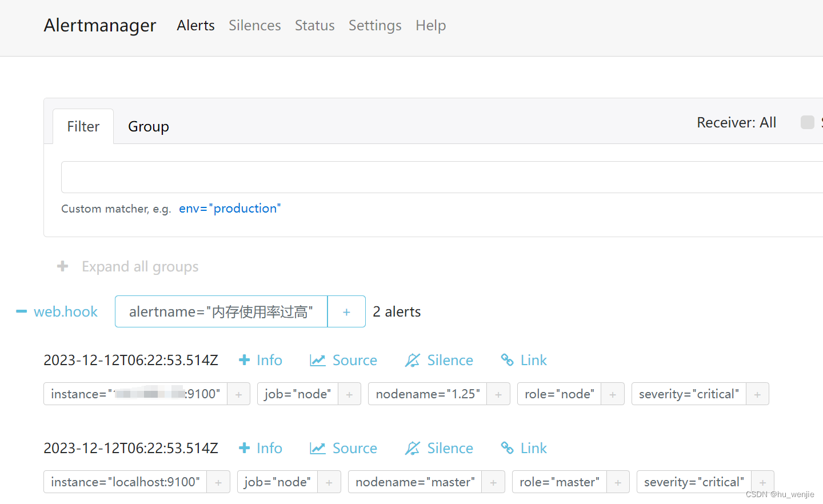This screenshot has width=823, height=504.
Task: Open the Silences page
Action: (x=254, y=25)
